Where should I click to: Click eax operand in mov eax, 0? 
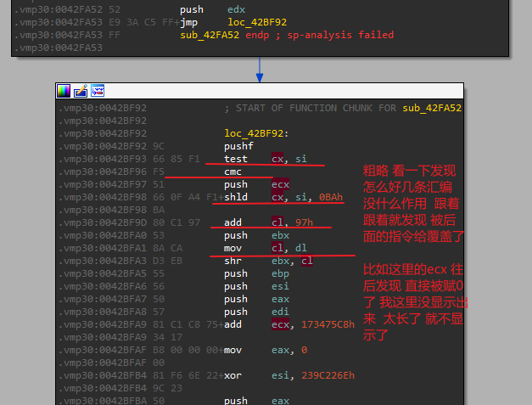[280, 350]
